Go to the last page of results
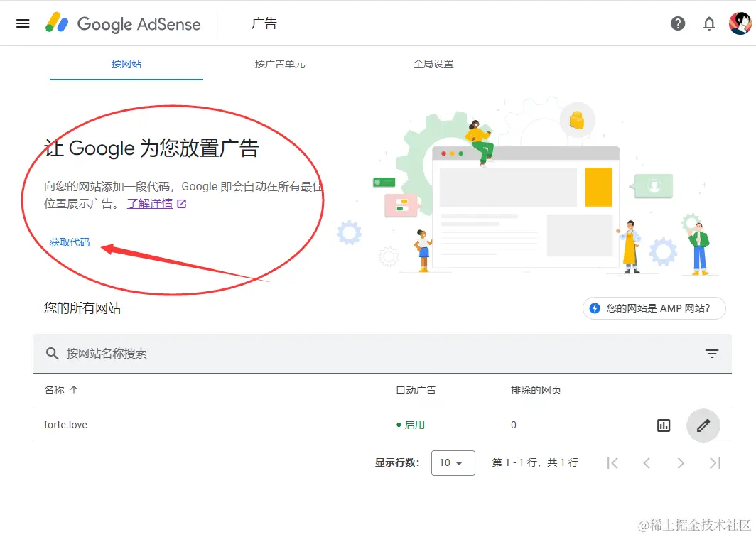 tap(715, 463)
